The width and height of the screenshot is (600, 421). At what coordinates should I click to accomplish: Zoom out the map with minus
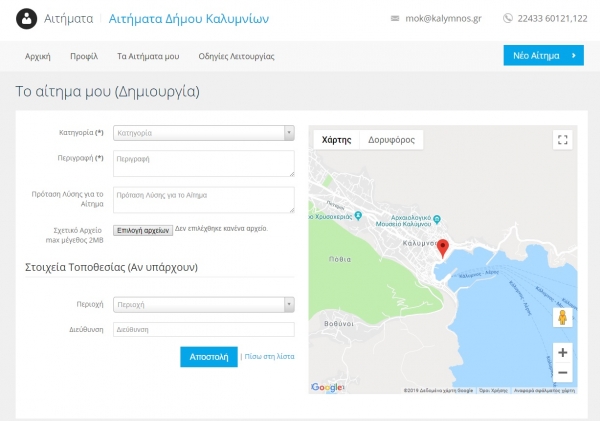562,372
